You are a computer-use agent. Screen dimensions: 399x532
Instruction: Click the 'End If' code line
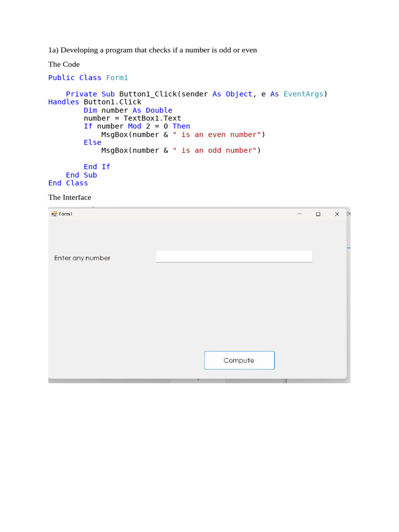(97, 167)
